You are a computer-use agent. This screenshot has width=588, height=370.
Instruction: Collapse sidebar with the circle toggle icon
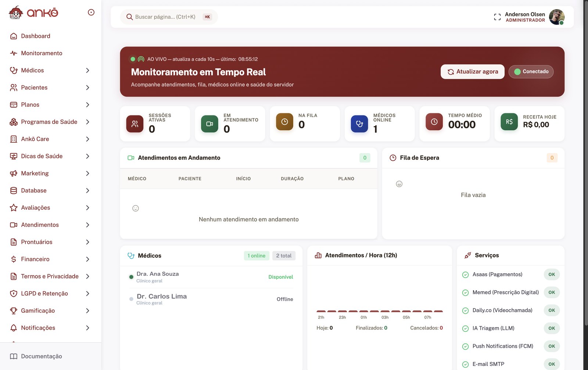coord(91,13)
